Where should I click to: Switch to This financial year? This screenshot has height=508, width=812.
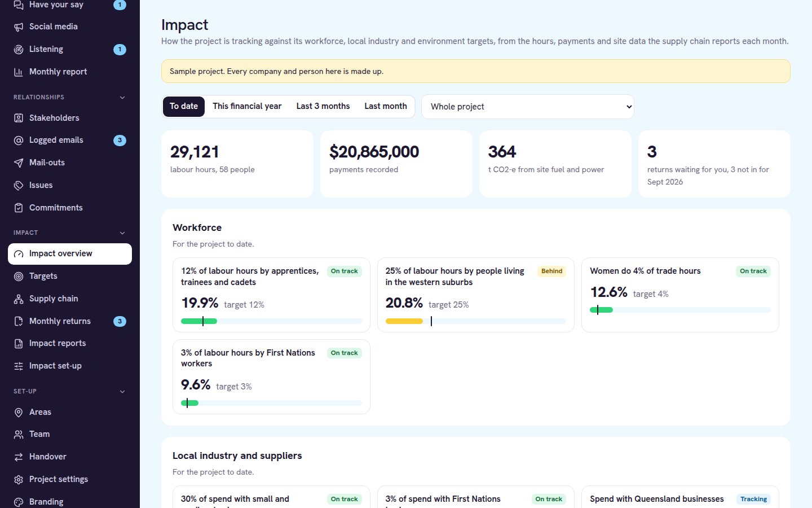coord(247,106)
